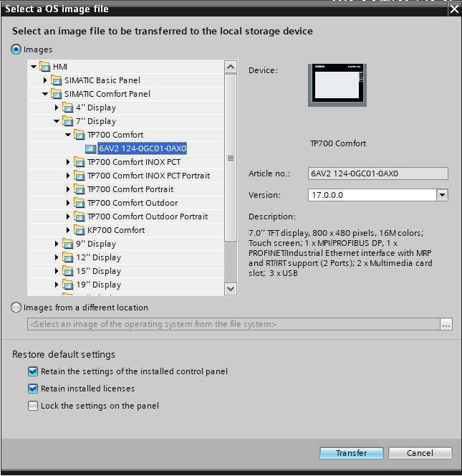Click the Cancel button
This screenshot has height=476, width=462.
point(420,453)
